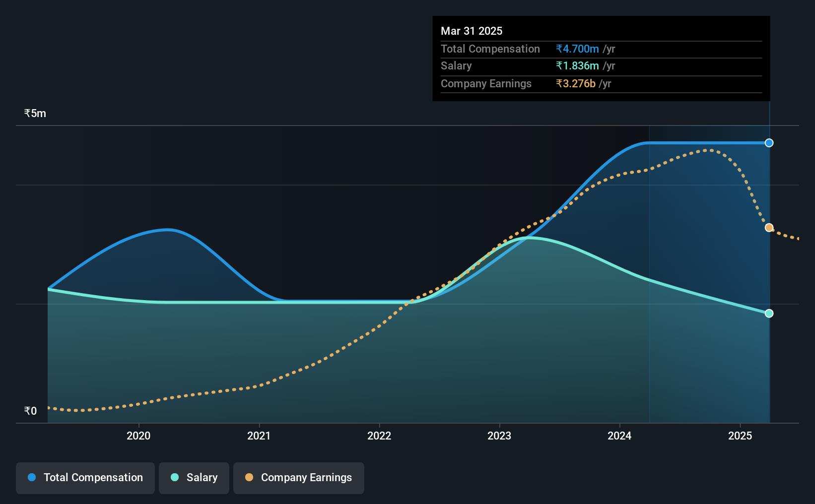
Task: Click the teal dot in Salary legend
Action: (x=175, y=477)
